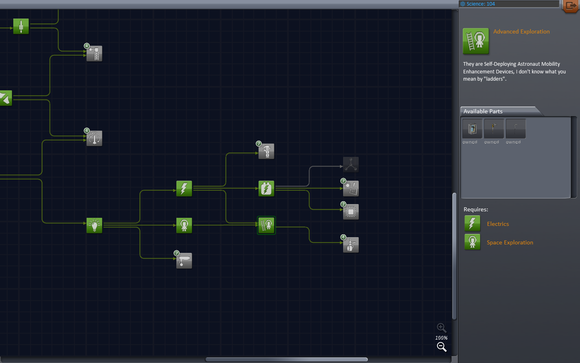Select the dark locked three-arrow tech node
The height and width of the screenshot is (363, 580).
(350, 164)
